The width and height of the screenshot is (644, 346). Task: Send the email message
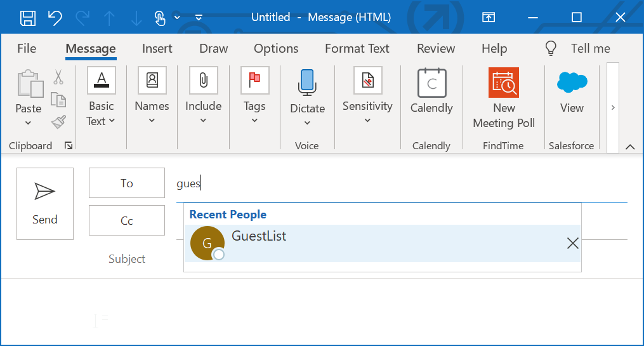[x=45, y=204]
